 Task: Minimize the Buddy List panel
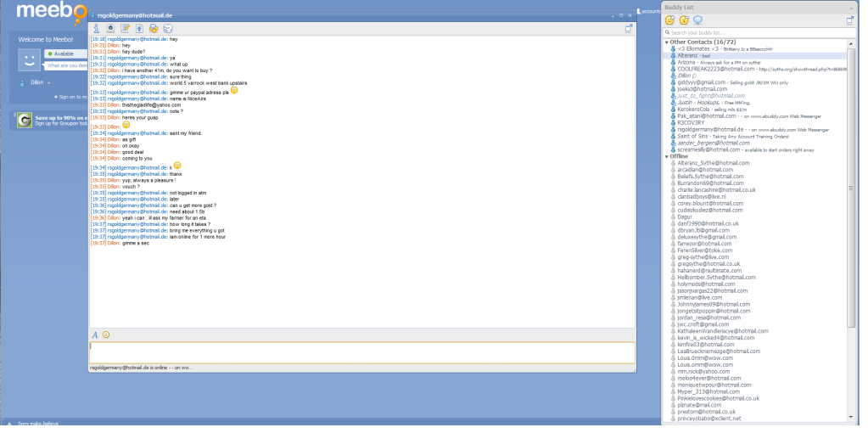pos(851,8)
